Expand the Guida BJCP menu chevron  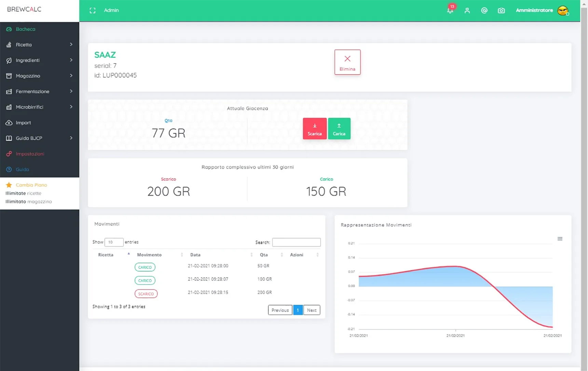pos(71,138)
